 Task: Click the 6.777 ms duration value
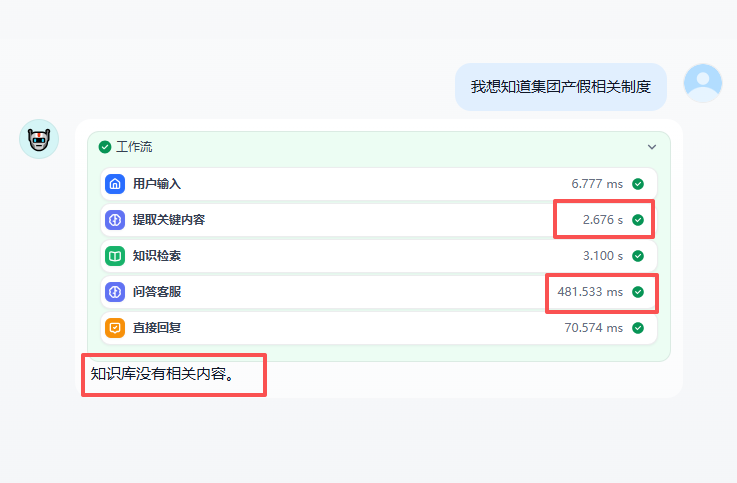[x=597, y=184]
